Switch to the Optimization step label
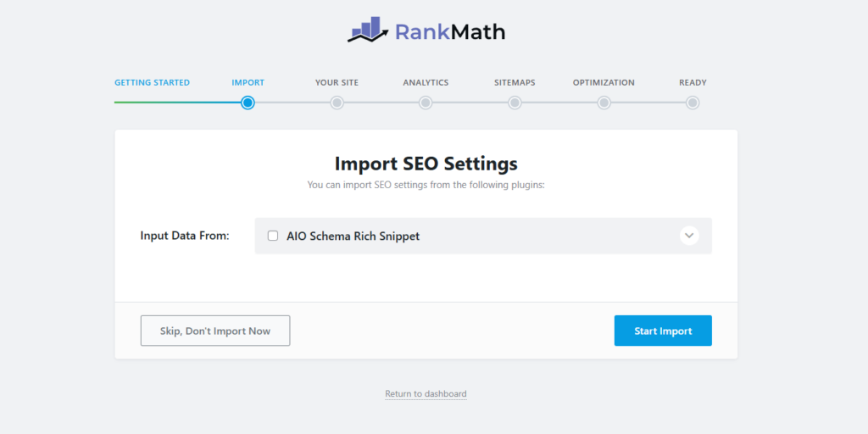 pos(604,82)
